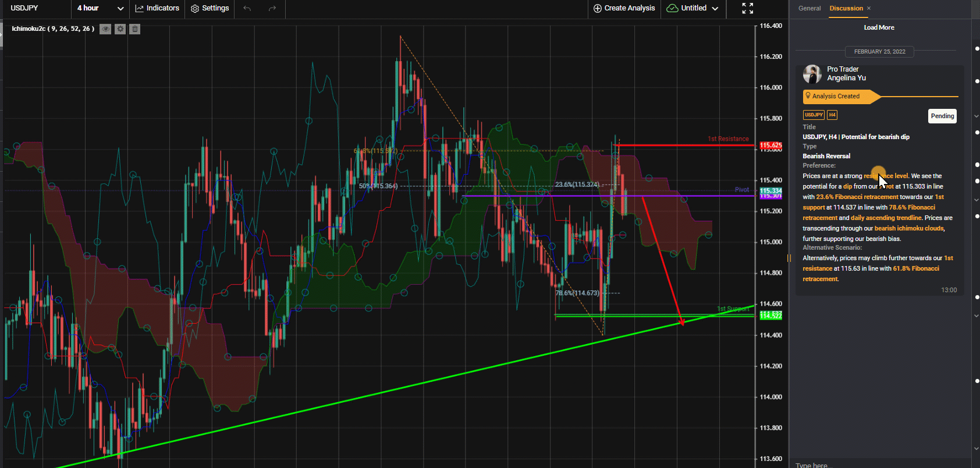Click the 115.625 resistance price label
Screen dimensions: 980x468
[x=770, y=146]
